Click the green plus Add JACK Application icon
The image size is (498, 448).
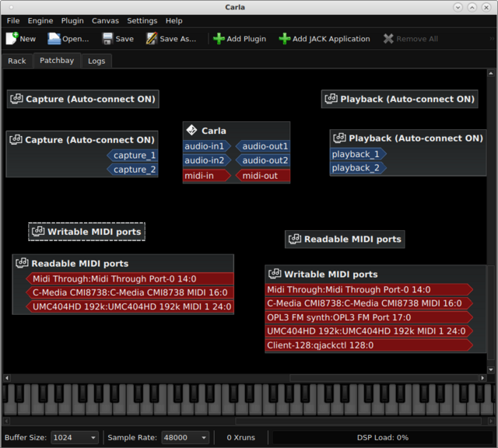coord(285,39)
